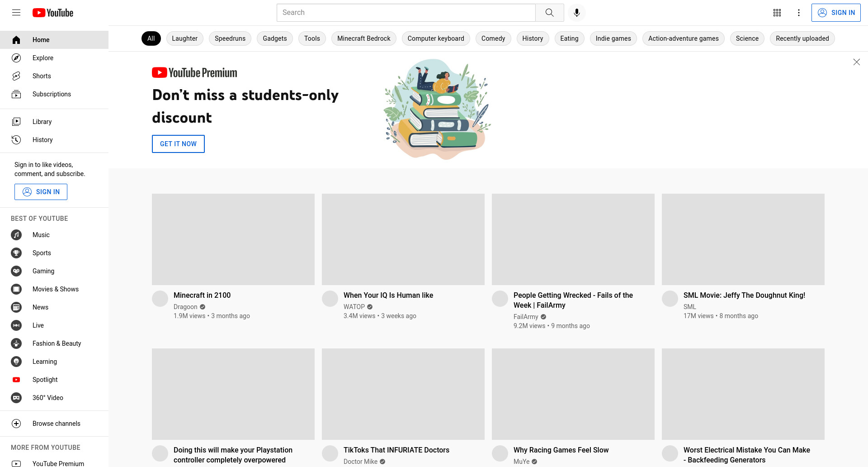Screen dimensions: 868x467
Task: Open Playstation controller video title
Action: pyautogui.click(x=233, y=455)
